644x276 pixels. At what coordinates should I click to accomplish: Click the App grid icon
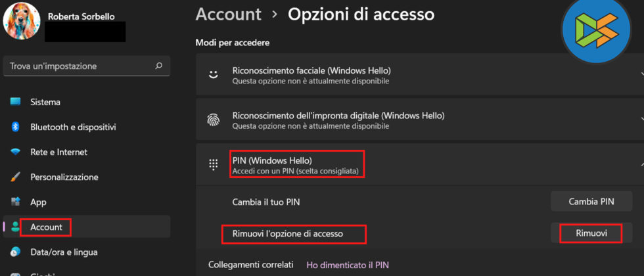15,202
